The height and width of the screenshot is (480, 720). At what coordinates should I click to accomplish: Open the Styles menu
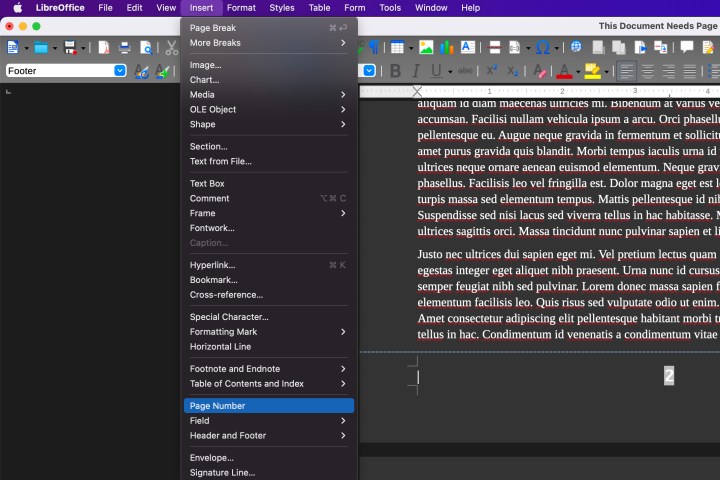[281, 8]
